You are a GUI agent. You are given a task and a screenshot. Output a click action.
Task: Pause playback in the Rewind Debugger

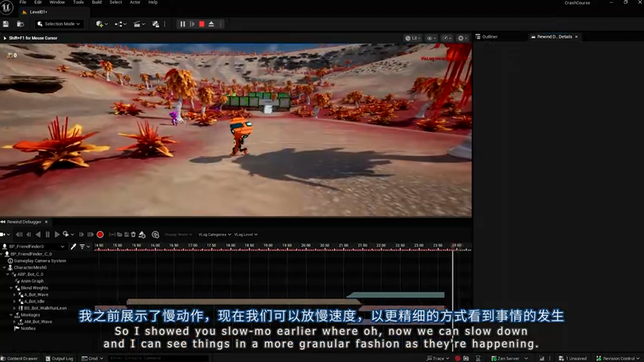point(47,234)
